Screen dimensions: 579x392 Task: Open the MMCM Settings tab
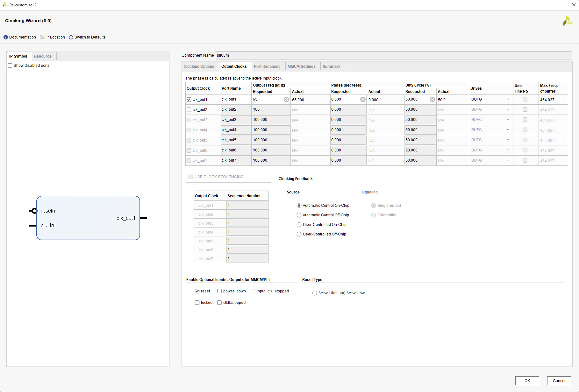302,66
